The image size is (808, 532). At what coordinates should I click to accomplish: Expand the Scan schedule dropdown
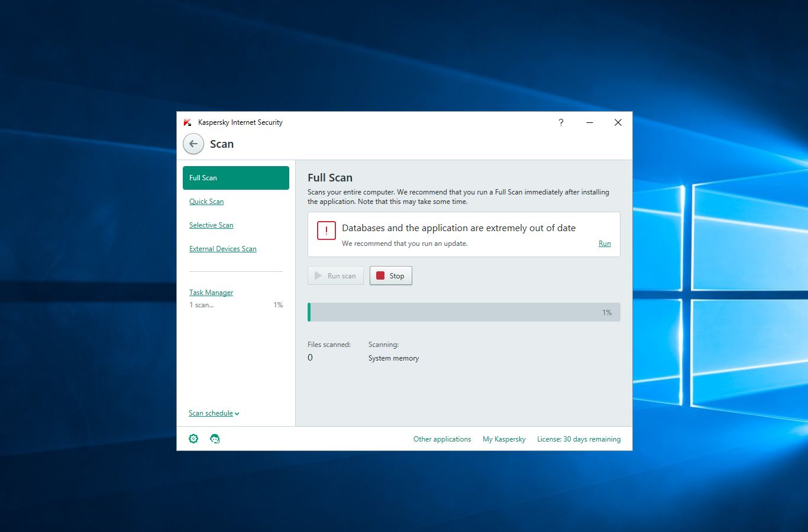pos(214,413)
